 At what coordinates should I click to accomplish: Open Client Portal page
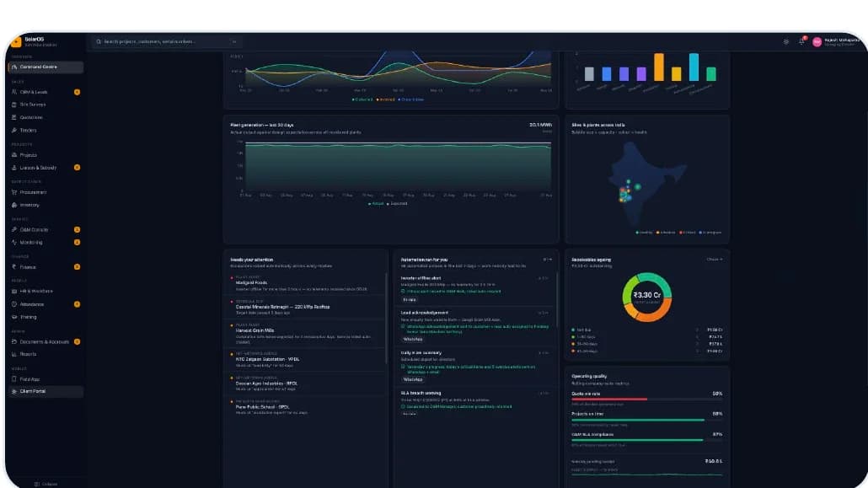pos(46,392)
